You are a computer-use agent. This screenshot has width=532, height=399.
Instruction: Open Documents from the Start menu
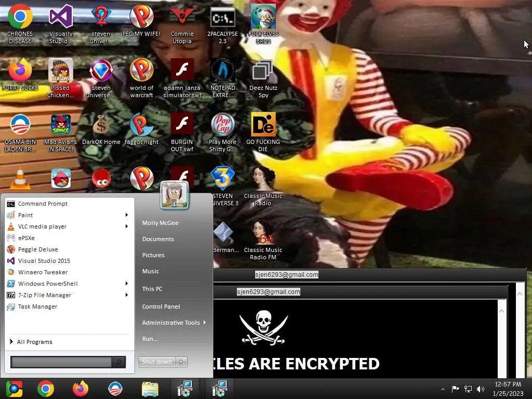(158, 239)
